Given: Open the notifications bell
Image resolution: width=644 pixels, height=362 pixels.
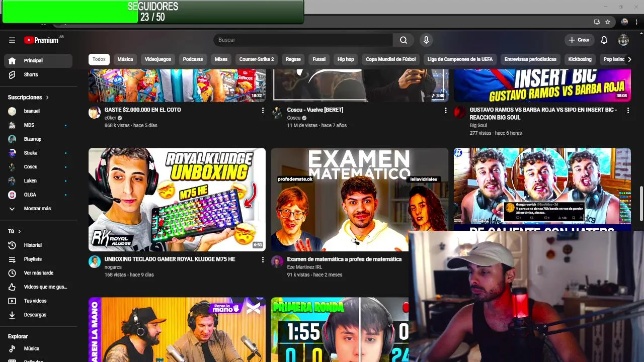Looking at the screenshot, I should [x=604, y=40].
